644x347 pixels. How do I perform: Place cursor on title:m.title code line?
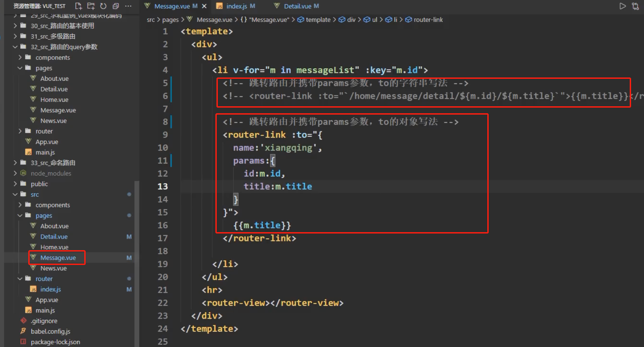pos(278,186)
